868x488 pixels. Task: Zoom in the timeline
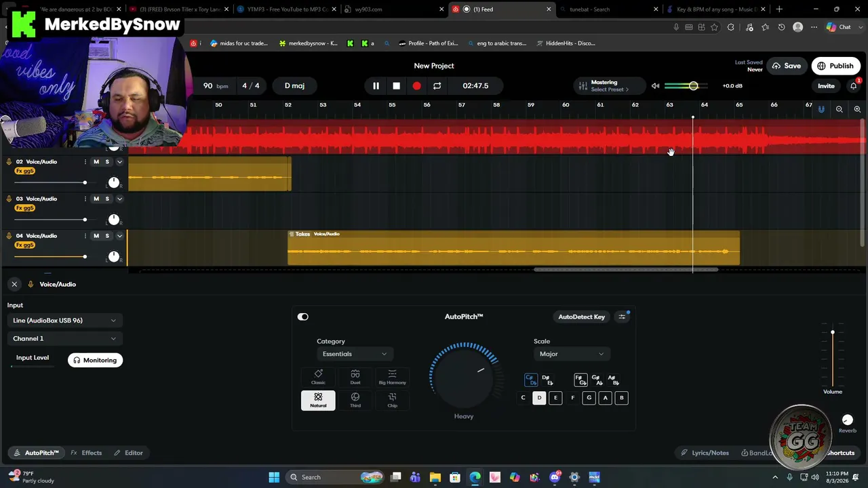(x=857, y=109)
